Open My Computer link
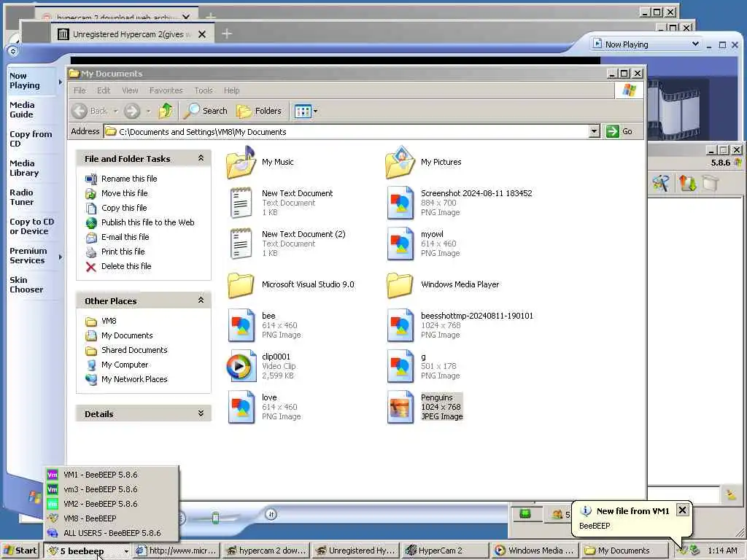The image size is (747, 560). (x=125, y=365)
